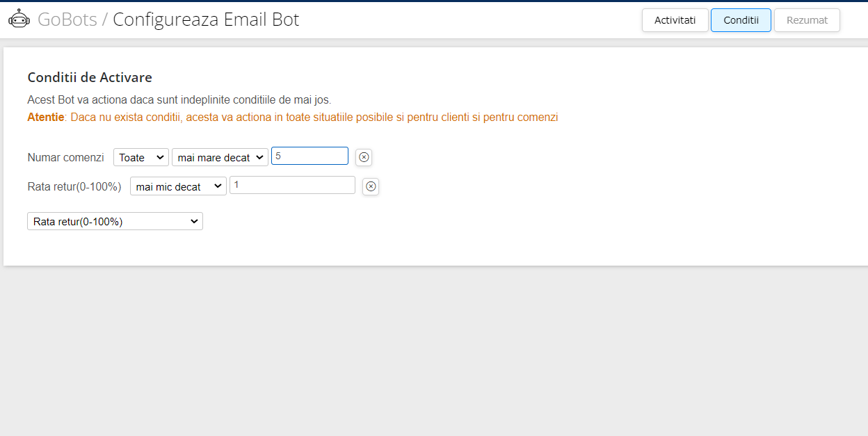Click the bold orange Atentie warning word
This screenshot has height=436, width=868.
[x=46, y=117]
